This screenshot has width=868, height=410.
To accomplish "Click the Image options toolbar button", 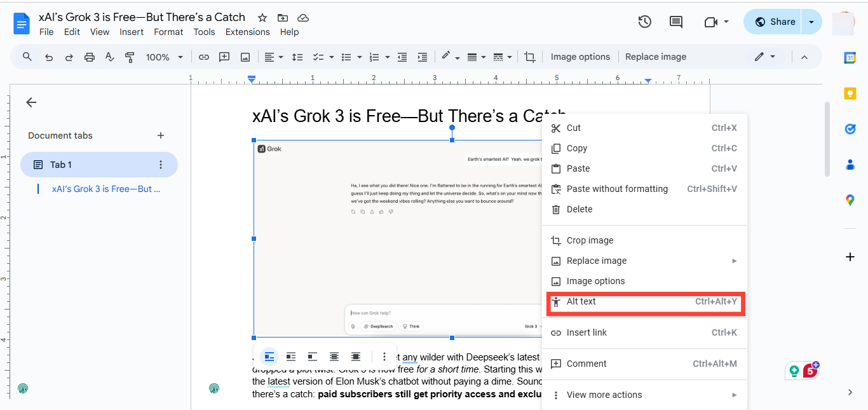I will click(580, 57).
